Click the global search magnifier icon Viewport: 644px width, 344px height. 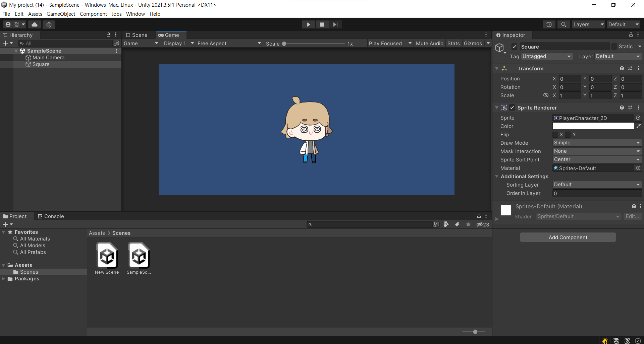[563, 24]
